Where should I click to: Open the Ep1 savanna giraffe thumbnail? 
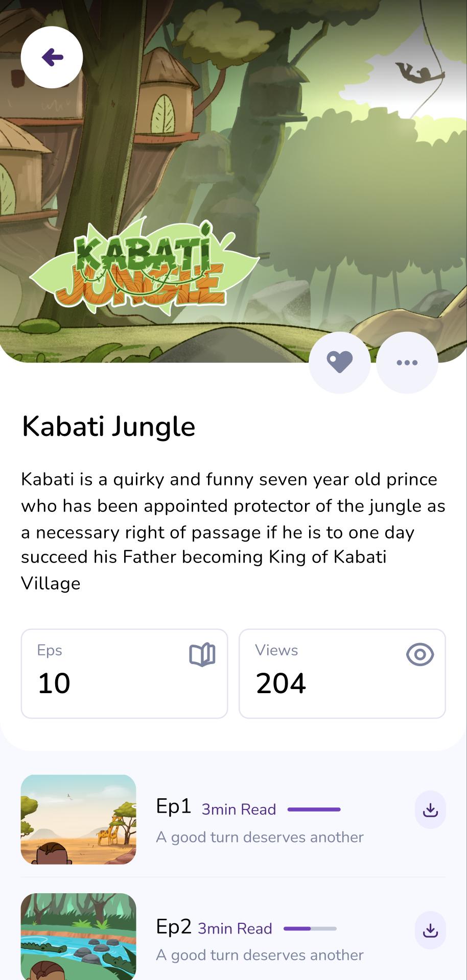(x=78, y=819)
